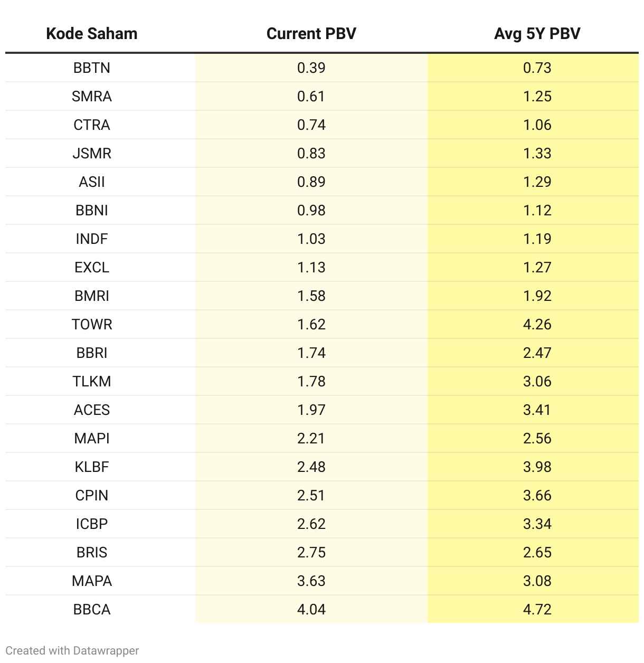Click the BRIS Avg 5Y PBV value 2.65
Image resolution: width=644 pixels, height=663 pixels.
click(x=537, y=553)
